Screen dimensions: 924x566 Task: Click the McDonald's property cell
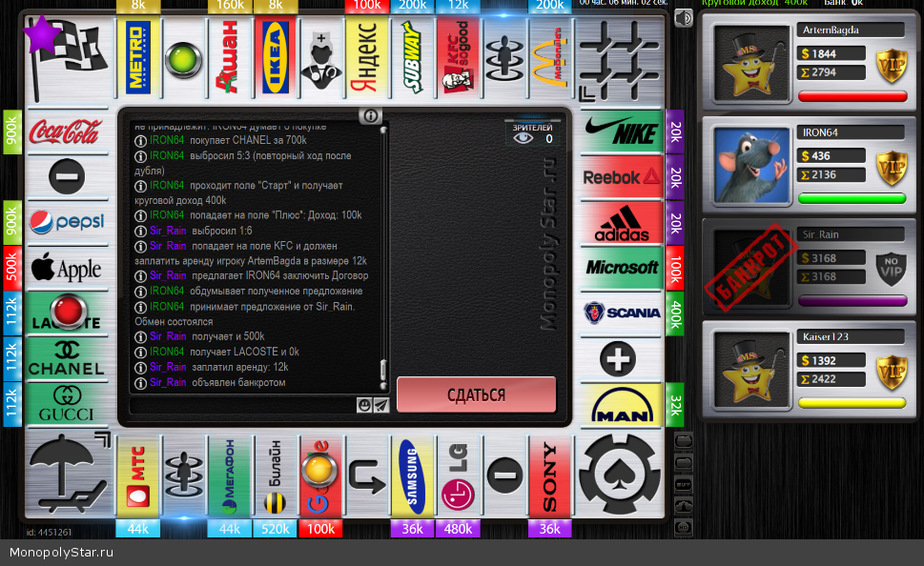[x=550, y=57]
